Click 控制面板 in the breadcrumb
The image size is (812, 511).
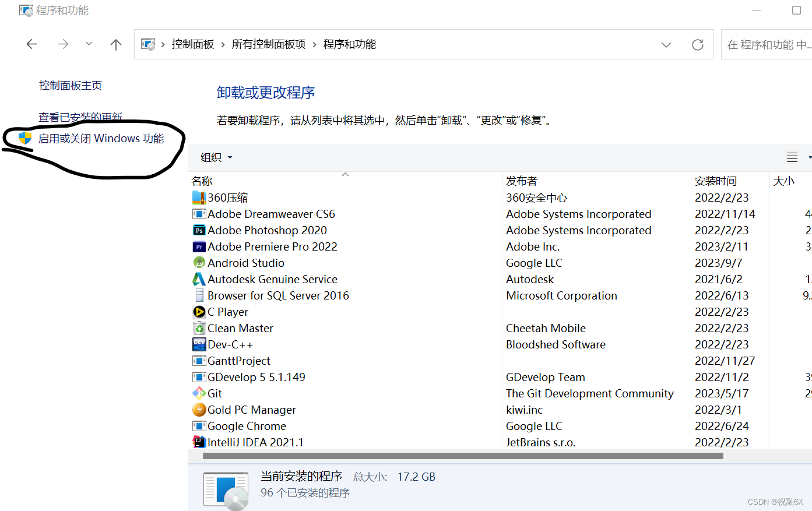[x=193, y=44]
